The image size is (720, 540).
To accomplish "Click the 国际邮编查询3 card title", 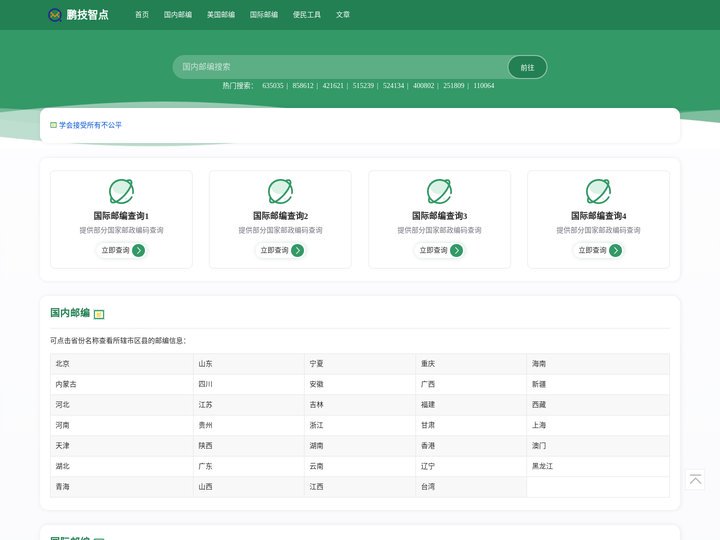I will pos(439,216).
